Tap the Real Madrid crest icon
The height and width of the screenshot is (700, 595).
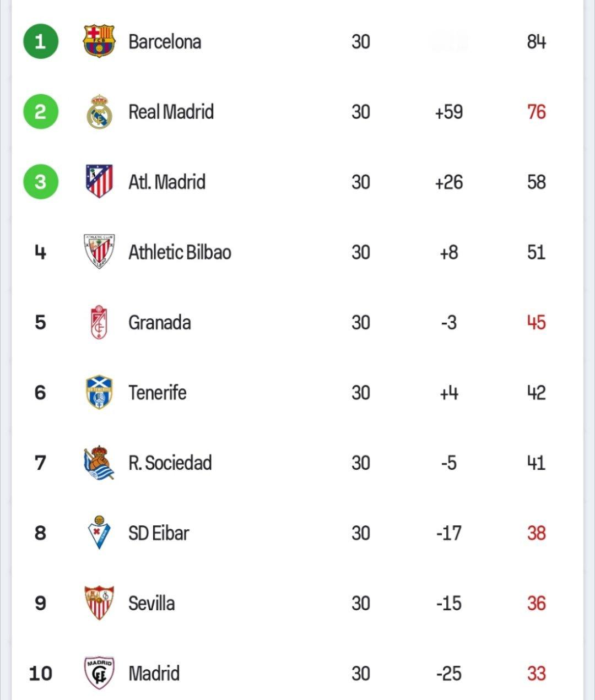[x=99, y=112]
